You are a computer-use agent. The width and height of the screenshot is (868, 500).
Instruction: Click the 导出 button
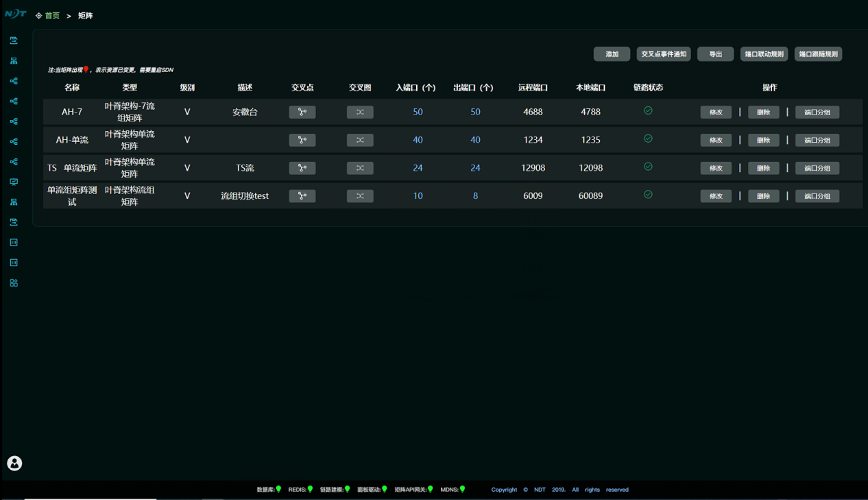(715, 54)
